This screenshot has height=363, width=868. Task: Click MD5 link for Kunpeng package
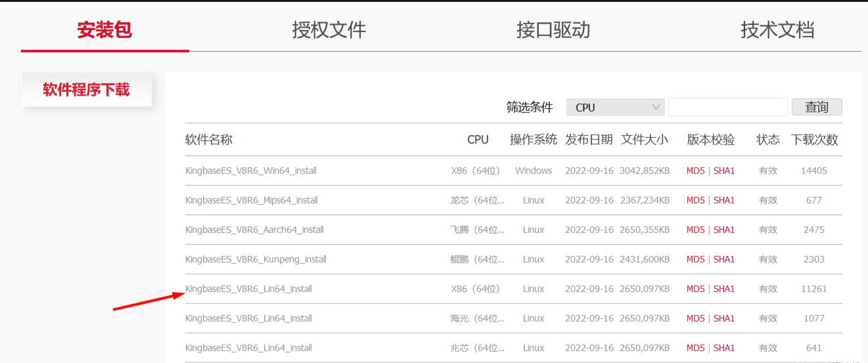[x=695, y=259]
